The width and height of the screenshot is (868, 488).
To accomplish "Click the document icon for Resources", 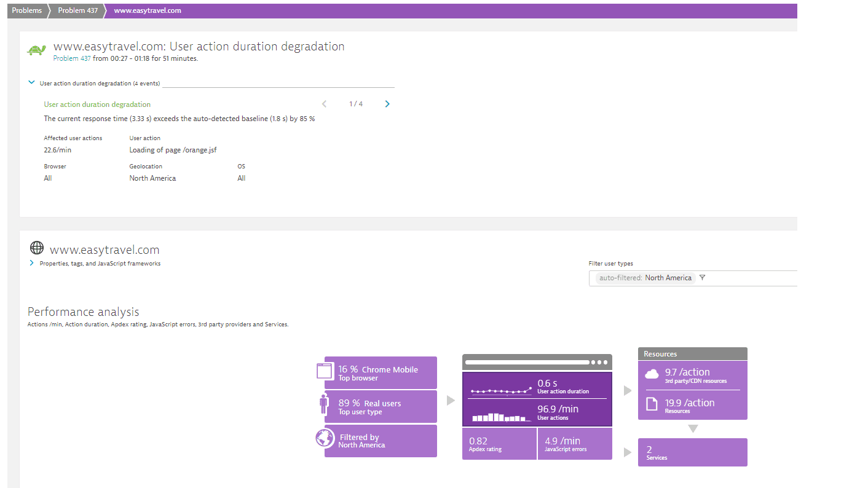I will click(652, 404).
